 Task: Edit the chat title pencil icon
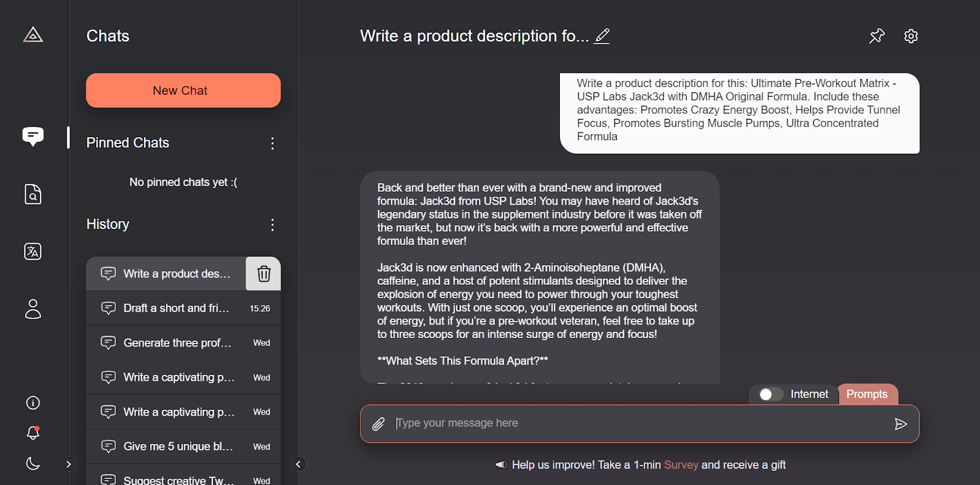pyautogui.click(x=602, y=36)
